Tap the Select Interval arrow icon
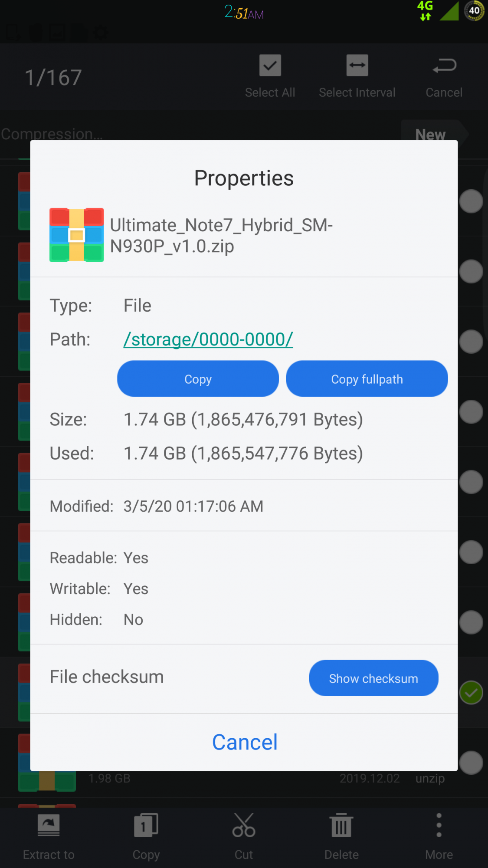Viewport: 488px width, 868px height. [x=357, y=66]
